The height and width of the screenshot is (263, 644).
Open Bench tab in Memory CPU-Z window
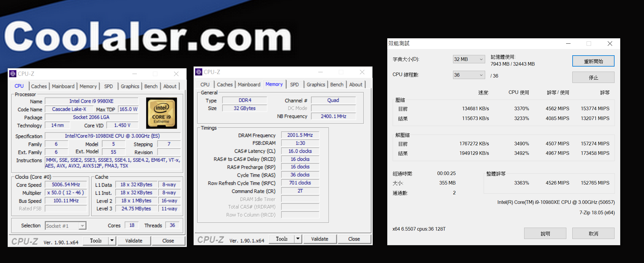[337, 84]
